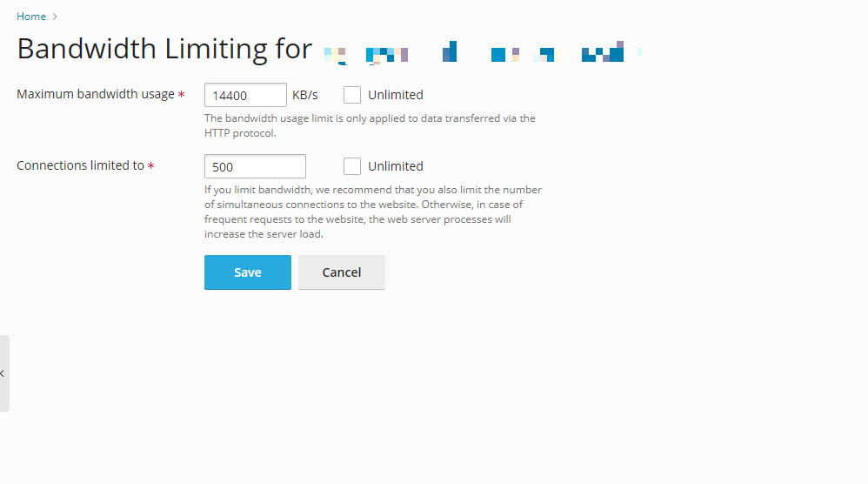Click red asterisk beside Connections limited to
This screenshot has height=484, width=868.
150,166
